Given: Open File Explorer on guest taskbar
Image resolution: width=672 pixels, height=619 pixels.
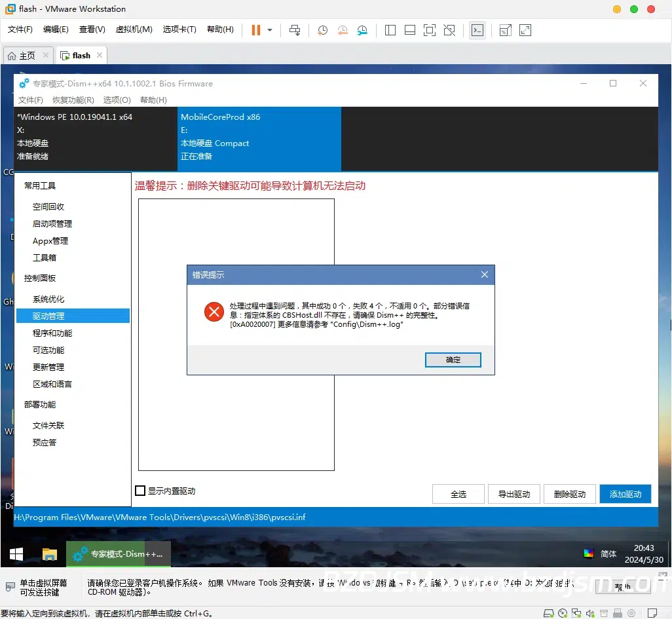Looking at the screenshot, I should (50, 554).
